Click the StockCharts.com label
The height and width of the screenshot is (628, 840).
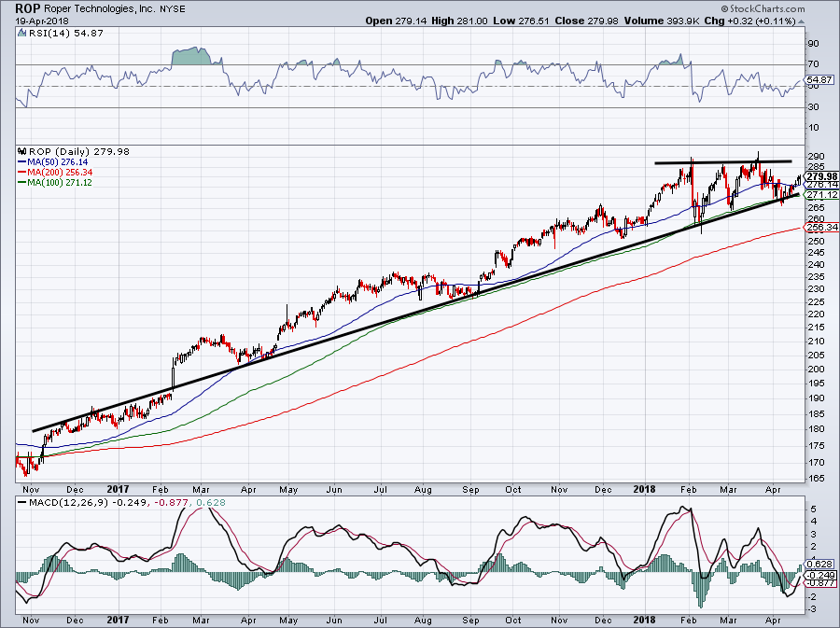click(x=763, y=8)
